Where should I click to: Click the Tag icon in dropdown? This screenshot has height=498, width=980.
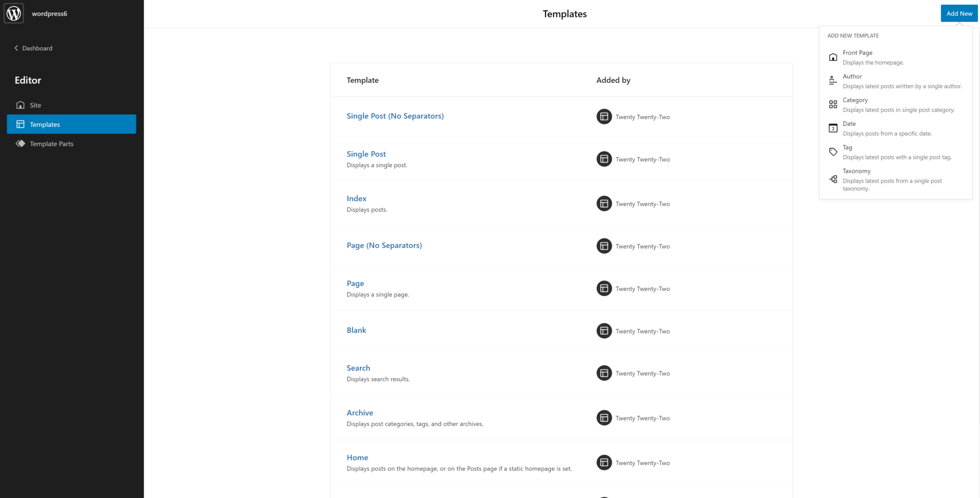pyautogui.click(x=833, y=152)
